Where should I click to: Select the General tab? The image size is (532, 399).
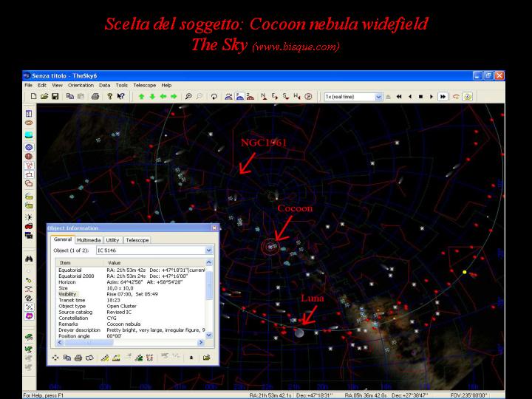(x=63, y=239)
